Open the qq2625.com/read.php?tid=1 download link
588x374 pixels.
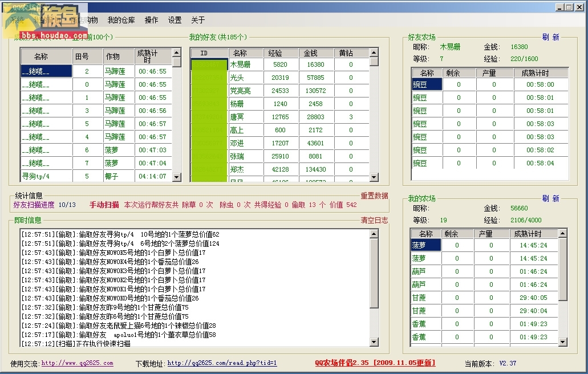[x=222, y=363]
